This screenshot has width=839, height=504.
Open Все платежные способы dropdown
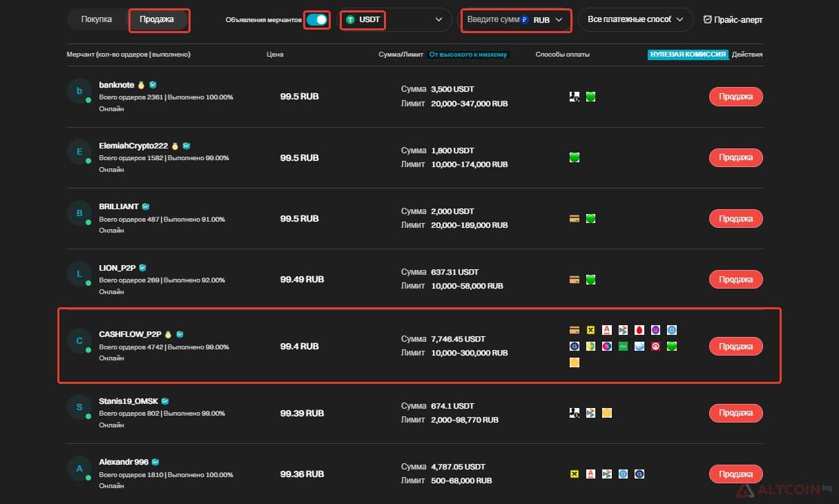pos(635,20)
